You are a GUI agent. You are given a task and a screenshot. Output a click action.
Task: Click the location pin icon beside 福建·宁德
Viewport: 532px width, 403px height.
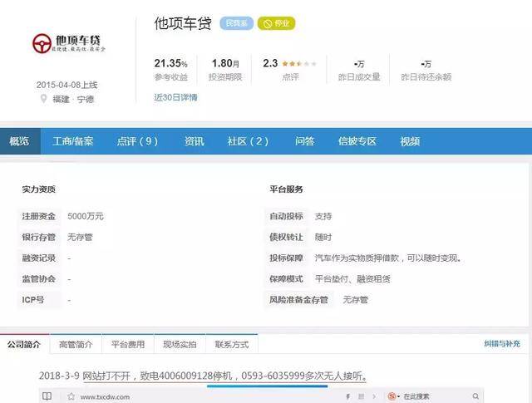pyautogui.click(x=43, y=99)
